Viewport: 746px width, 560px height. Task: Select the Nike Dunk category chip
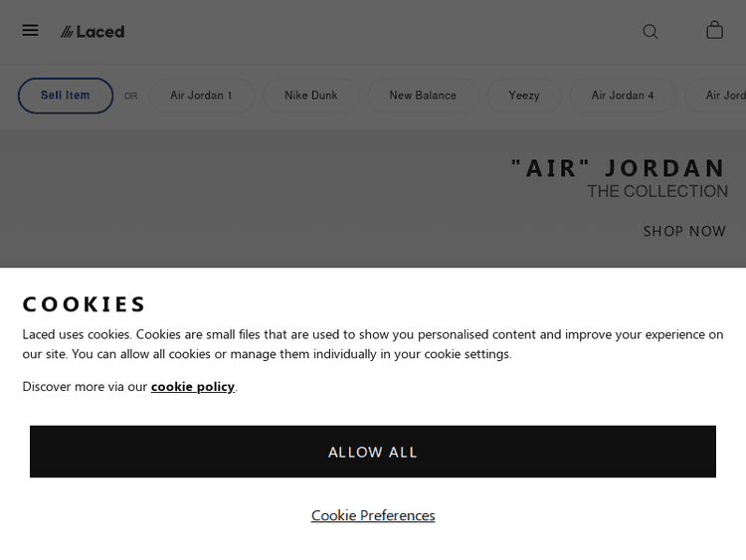310,95
